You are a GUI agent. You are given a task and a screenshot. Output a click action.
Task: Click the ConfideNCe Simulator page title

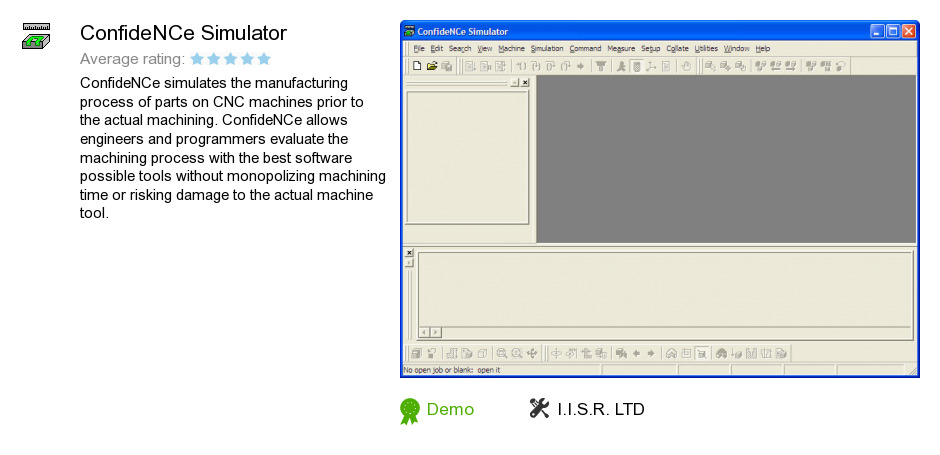(183, 33)
